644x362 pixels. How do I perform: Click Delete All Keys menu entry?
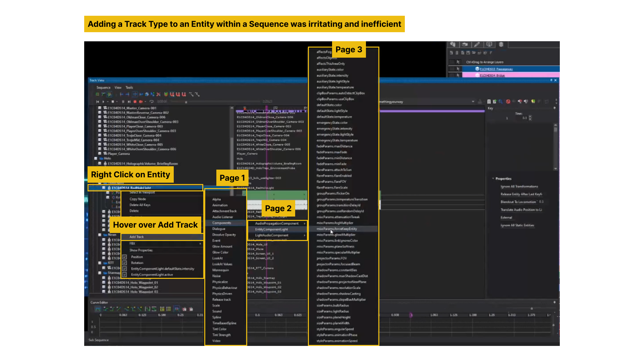coord(140,205)
